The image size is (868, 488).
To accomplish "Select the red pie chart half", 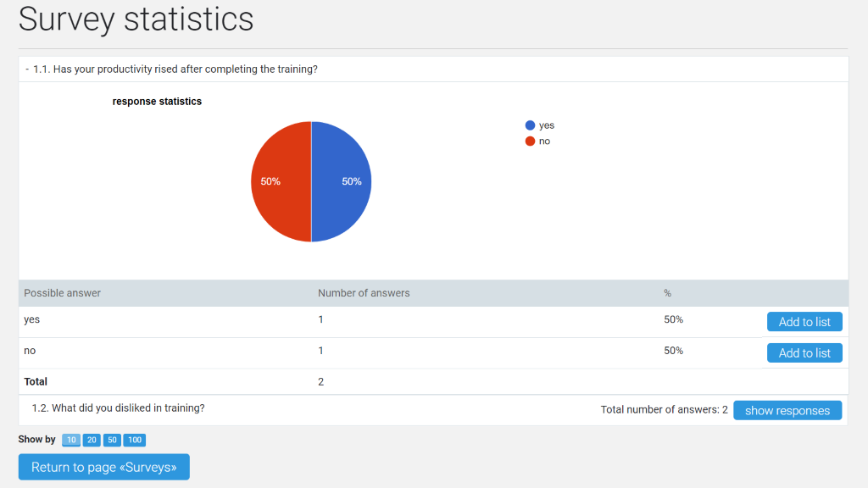I will click(281, 181).
